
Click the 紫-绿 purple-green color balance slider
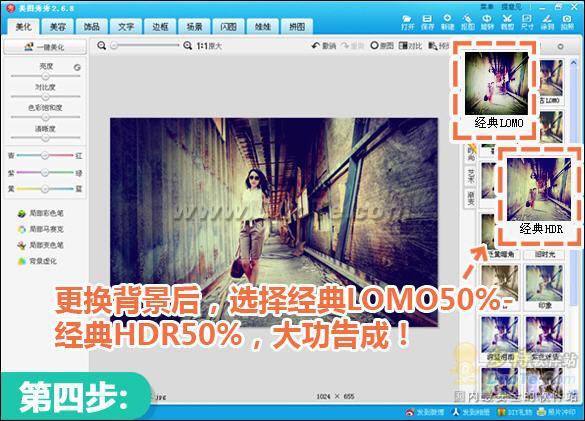[x=45, y=172]
